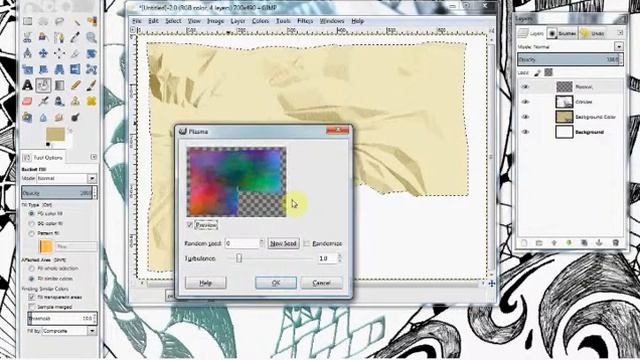This screenshot has height=360, width=640.
Task: Select the Text tool
Action: (x=27, y=85)
